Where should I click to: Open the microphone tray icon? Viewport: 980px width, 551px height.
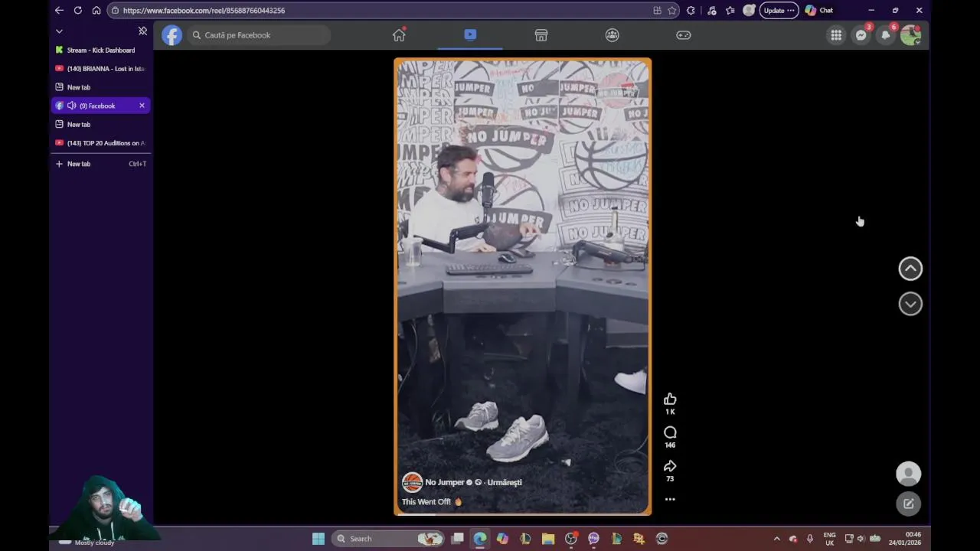(x=809, y=539)
